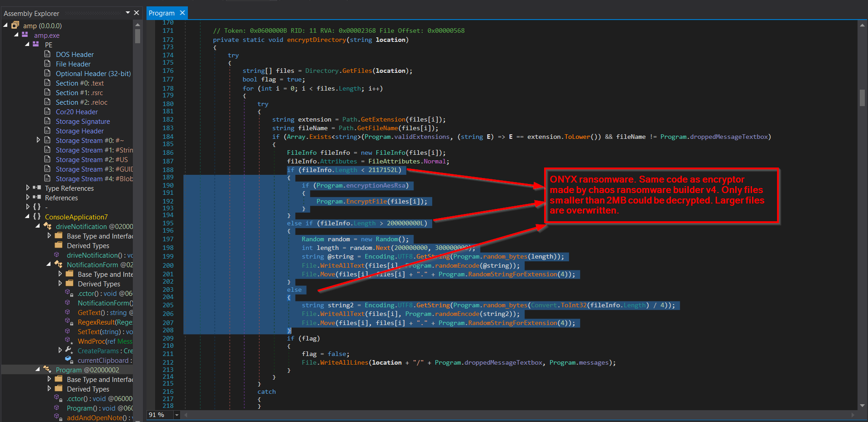This screenshot has height=422, width=868.
Task: Open the 91 % zoom dropdown
Action: pyautogui.click(x=177, y=415)
